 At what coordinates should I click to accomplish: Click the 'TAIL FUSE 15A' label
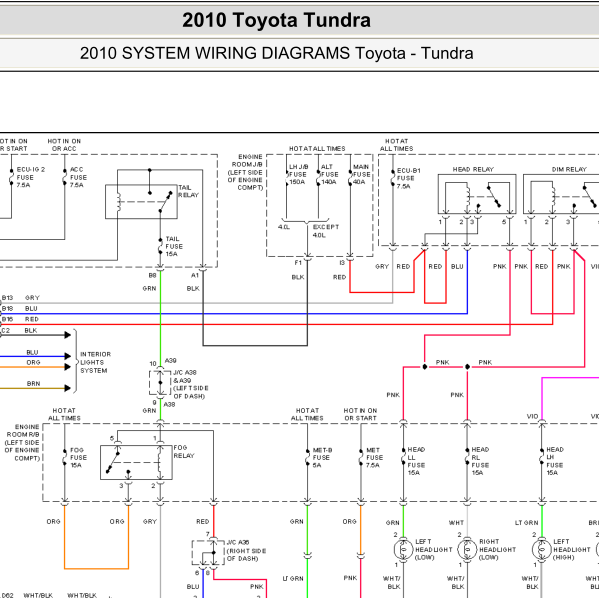(x=174, y=246)
